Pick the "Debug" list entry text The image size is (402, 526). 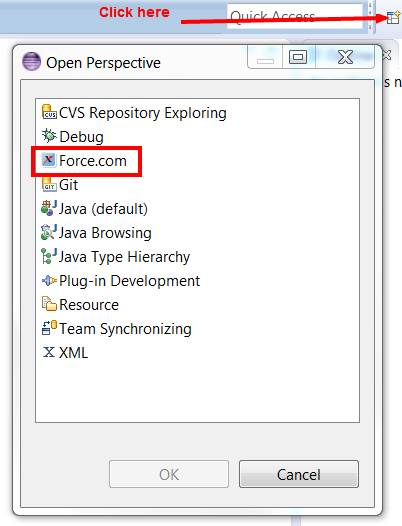pos(82,137)
